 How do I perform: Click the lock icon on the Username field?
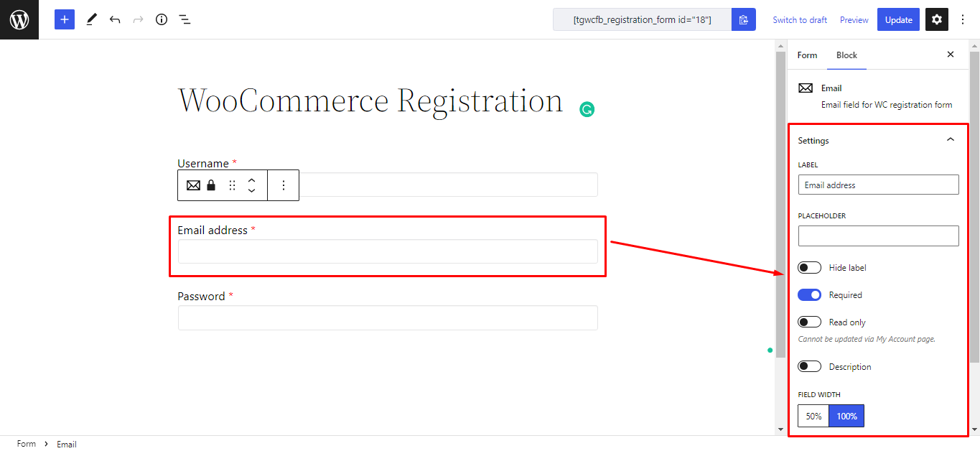(x=210, y=185)
